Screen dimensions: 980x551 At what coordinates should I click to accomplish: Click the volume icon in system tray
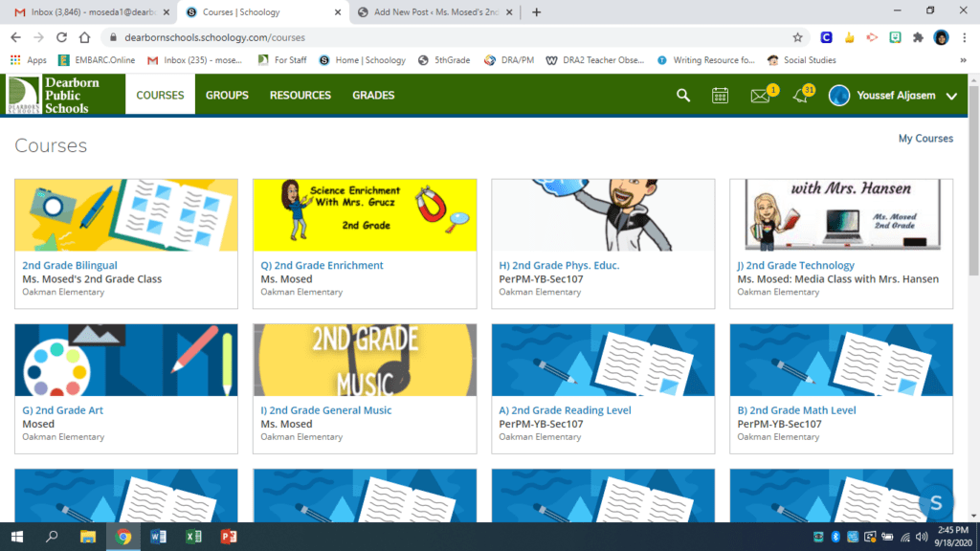pyautogui.click(x=922, y=537)
